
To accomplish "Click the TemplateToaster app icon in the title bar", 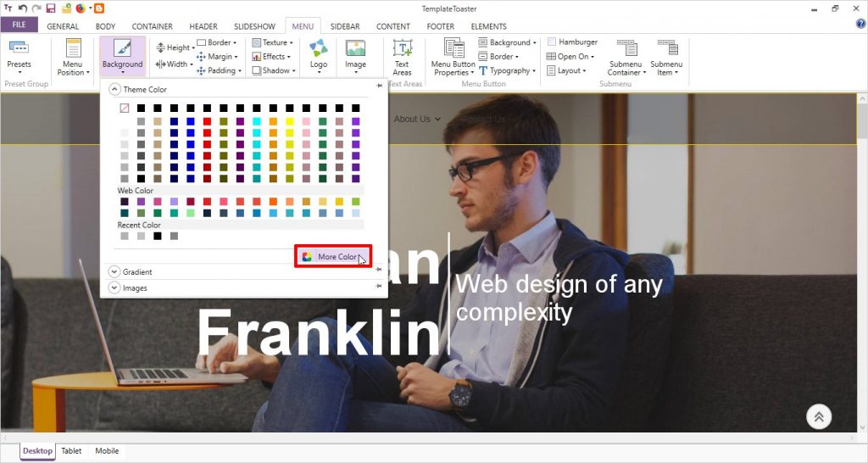I will pos(8,8).
